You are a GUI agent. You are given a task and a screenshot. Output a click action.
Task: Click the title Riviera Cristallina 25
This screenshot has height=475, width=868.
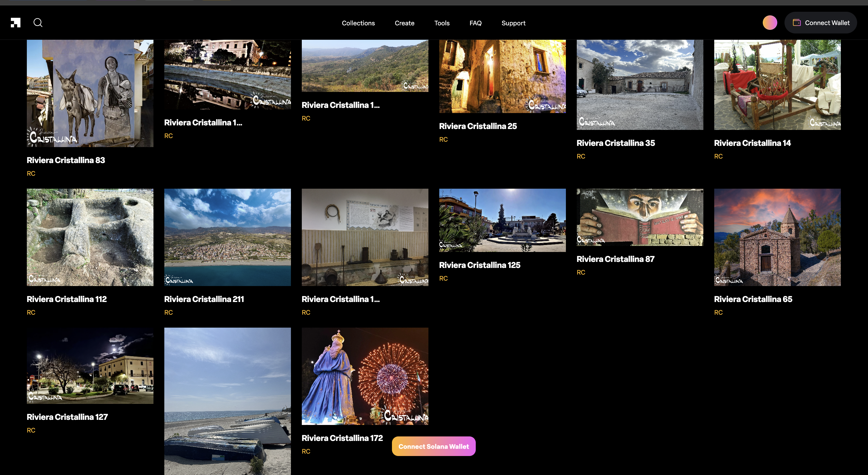pos(478,126)
